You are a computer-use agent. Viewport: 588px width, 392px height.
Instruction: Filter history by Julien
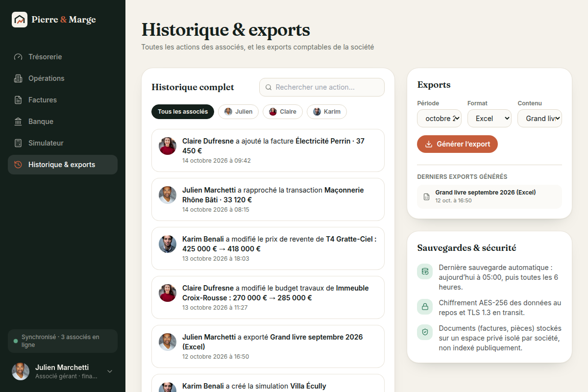(238, 112)
